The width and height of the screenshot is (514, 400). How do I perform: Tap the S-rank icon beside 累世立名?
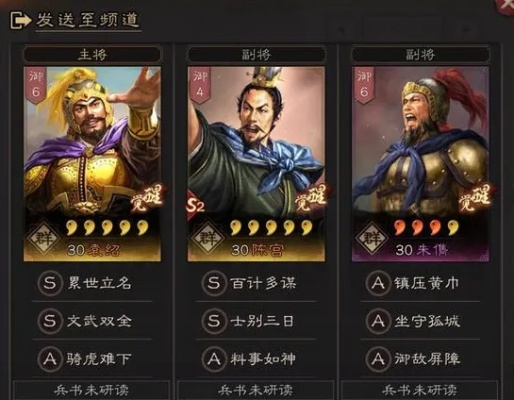point(50,283)
